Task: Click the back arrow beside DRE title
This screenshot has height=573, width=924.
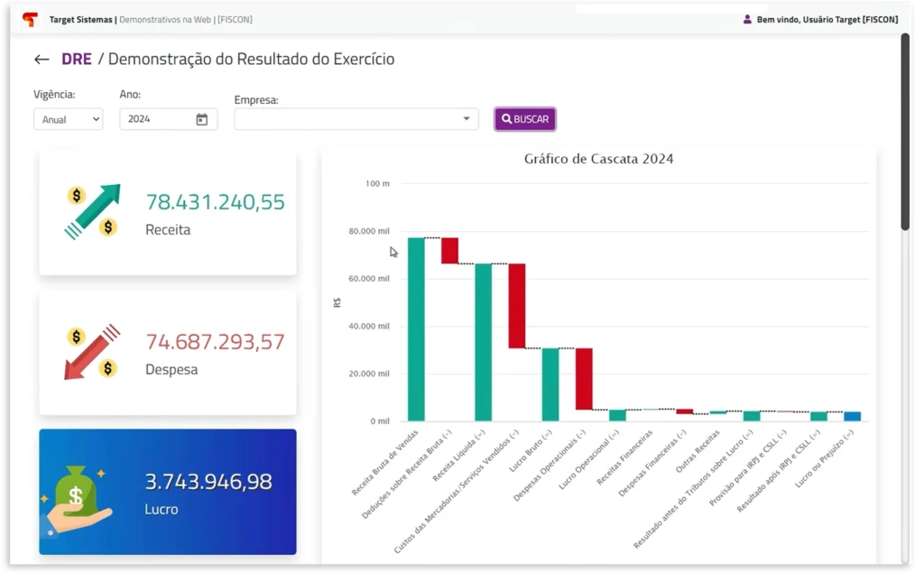Action: click(42, 59)
